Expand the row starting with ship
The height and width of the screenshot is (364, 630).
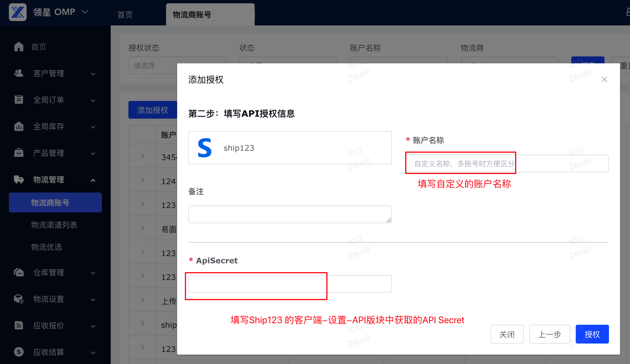coord(143,323)
